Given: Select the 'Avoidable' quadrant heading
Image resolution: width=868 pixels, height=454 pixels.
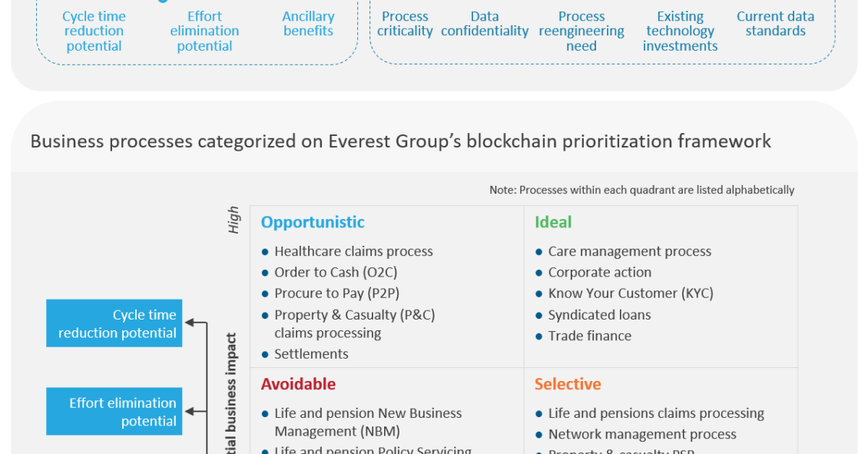Looking at the screenshot, I should [x=298, y=383].
